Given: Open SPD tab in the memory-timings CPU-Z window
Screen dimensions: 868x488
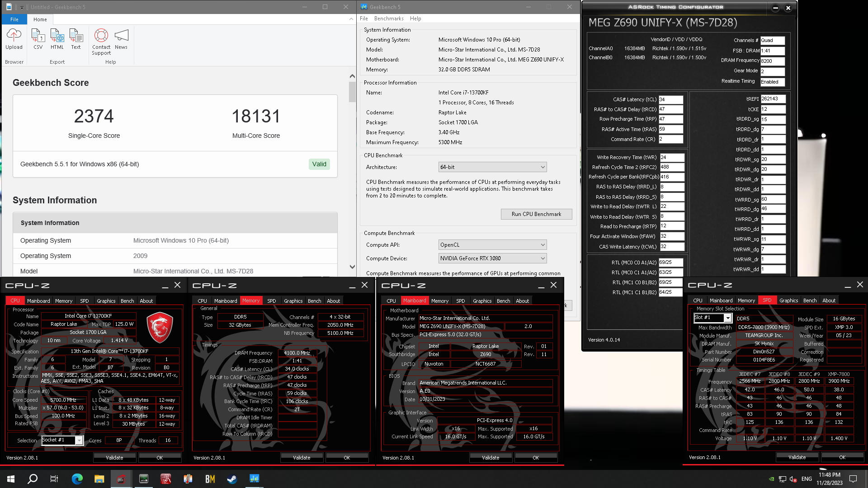Looking at the screenshot, I should point(272,301).
